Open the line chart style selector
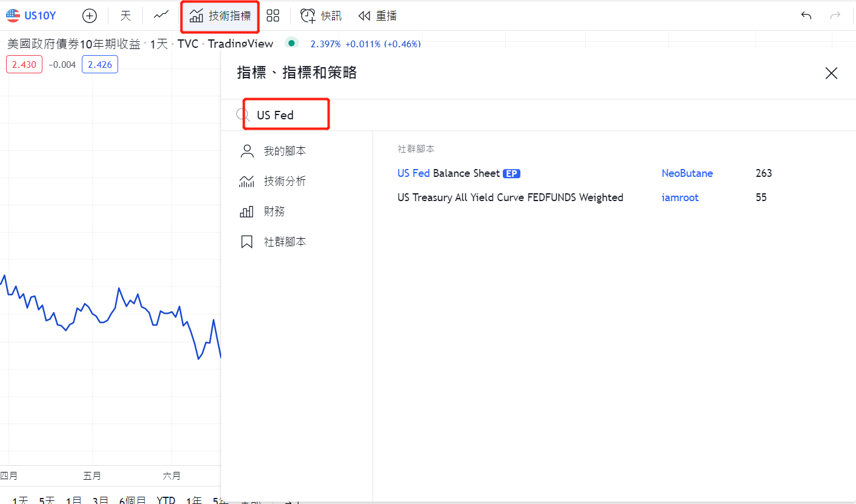This screenshot has width=856, height=504. coord(161,16)
